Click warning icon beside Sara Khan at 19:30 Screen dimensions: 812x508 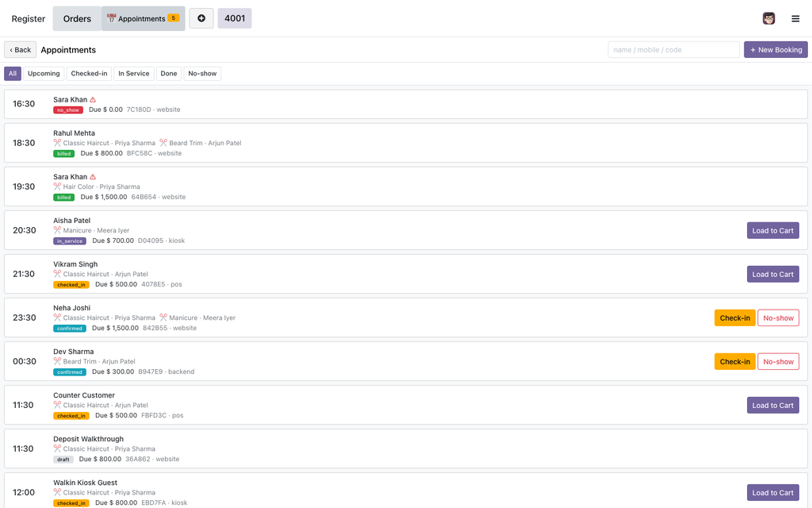pos(93,177)
